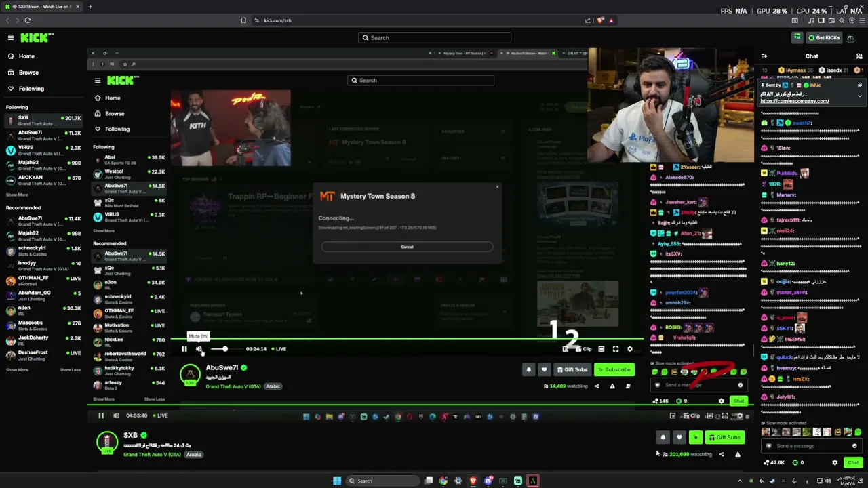Hide the pinned chat message via crossed-eye icon
Viewport: 868px width, 488px height.
point(859,85)
